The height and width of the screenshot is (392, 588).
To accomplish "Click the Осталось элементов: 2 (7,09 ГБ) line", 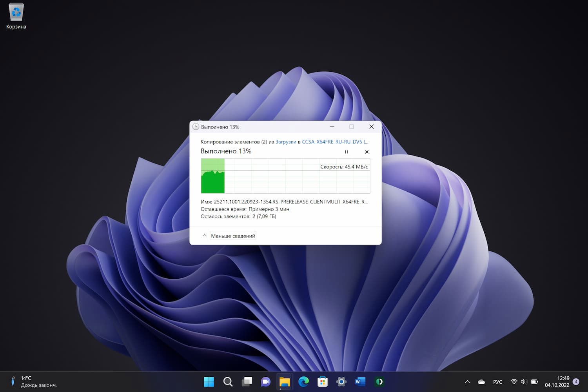I will click(238, 216).
